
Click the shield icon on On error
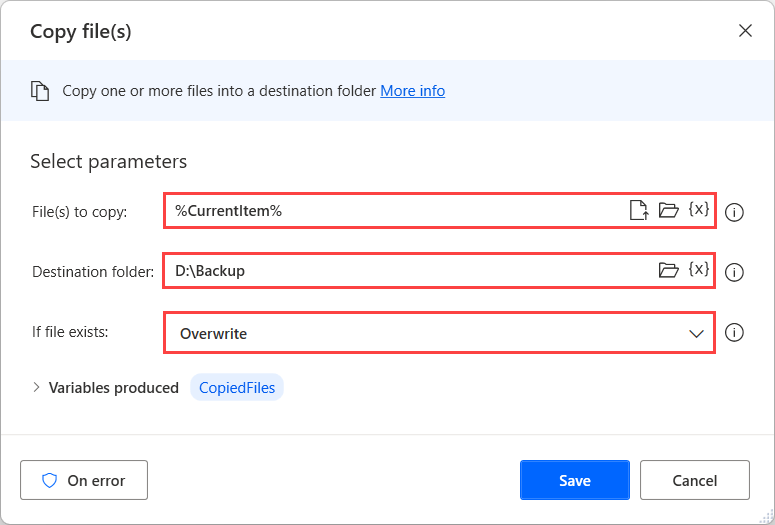50,480
